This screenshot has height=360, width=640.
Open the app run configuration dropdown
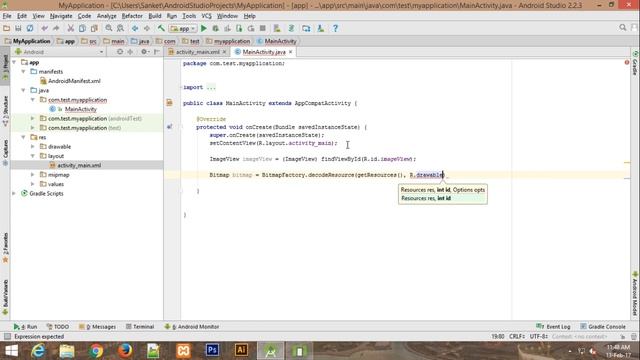[183, 28]
